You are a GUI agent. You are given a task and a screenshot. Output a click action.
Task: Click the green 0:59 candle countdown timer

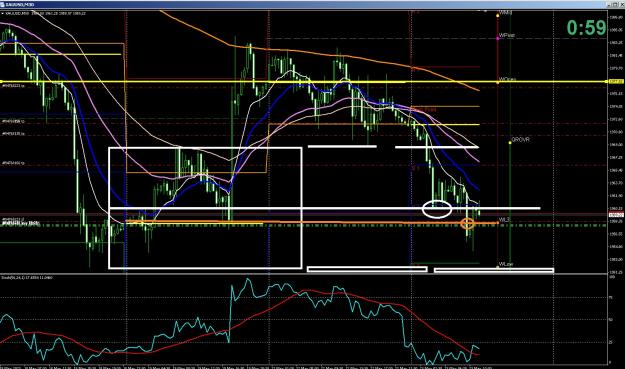tap(586, 28)
